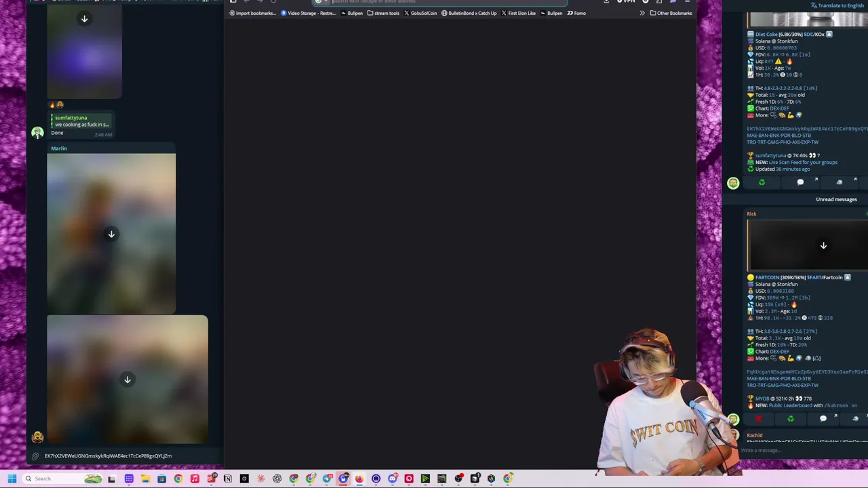The width and height of the screenshot is (868, 488).
Task: Click the Fartcoin contract address text
Action: (x=807, y=372)
